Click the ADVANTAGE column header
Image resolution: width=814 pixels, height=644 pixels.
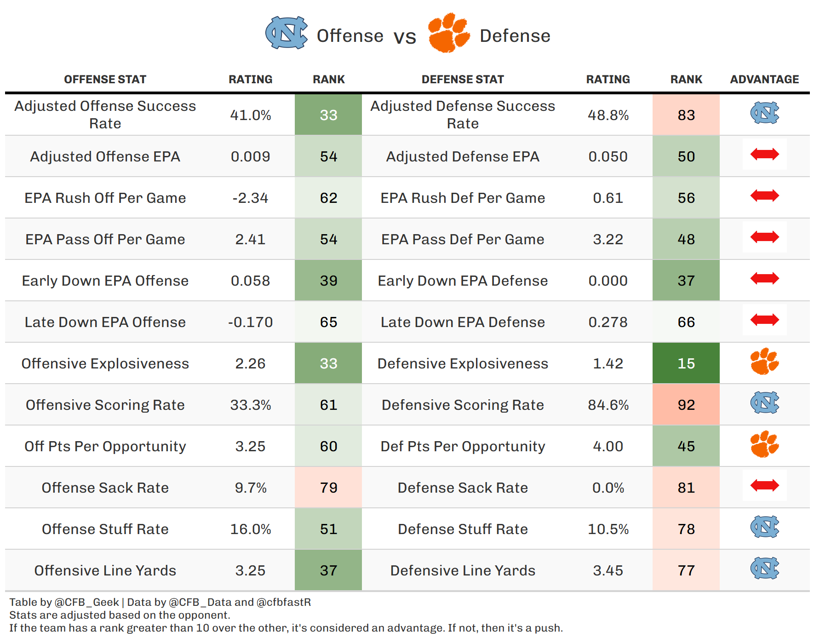764,80
